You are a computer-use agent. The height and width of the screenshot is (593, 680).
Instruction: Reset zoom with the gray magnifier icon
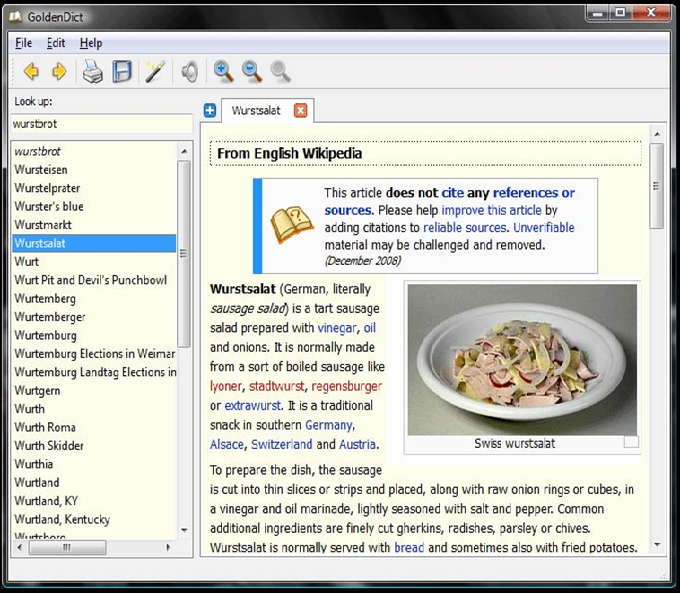(x=281, y=71)
